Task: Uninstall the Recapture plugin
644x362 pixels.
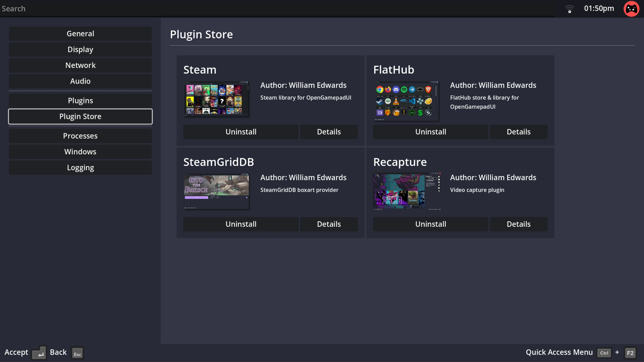Action: pos(430,224)
